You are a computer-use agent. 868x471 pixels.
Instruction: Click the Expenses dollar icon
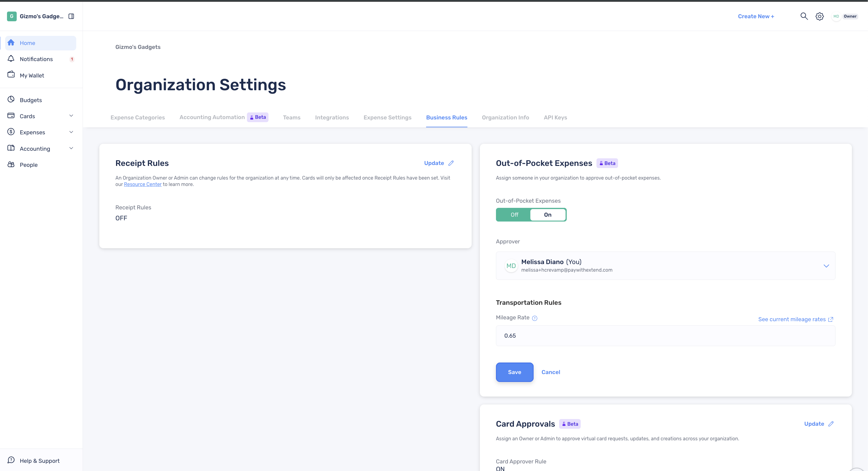pos(11,132)
